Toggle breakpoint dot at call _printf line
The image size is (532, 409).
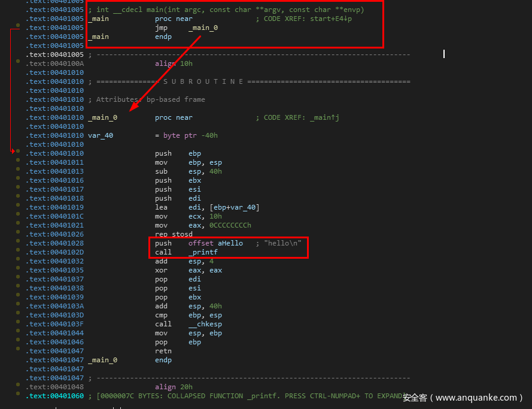pyautogui.click(x=19, y=252)
